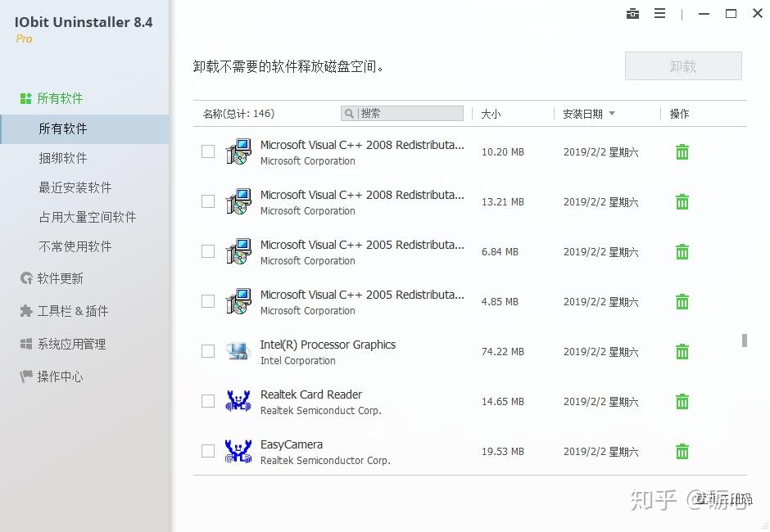Click the puzzle-piece icon for 工具栏 & 插件
Screen dimensions: 770x532
[x=26, y=311]
